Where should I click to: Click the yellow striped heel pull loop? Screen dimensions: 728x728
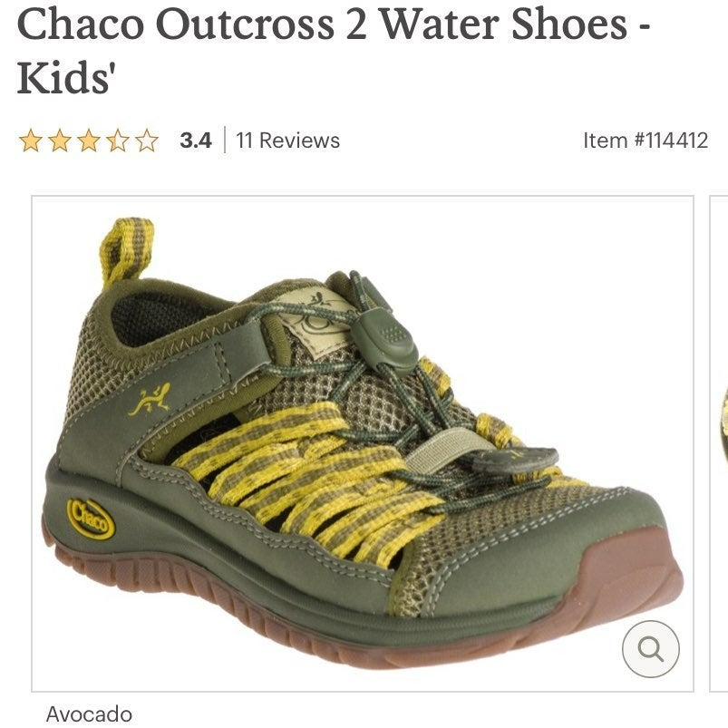coord(126,250)
